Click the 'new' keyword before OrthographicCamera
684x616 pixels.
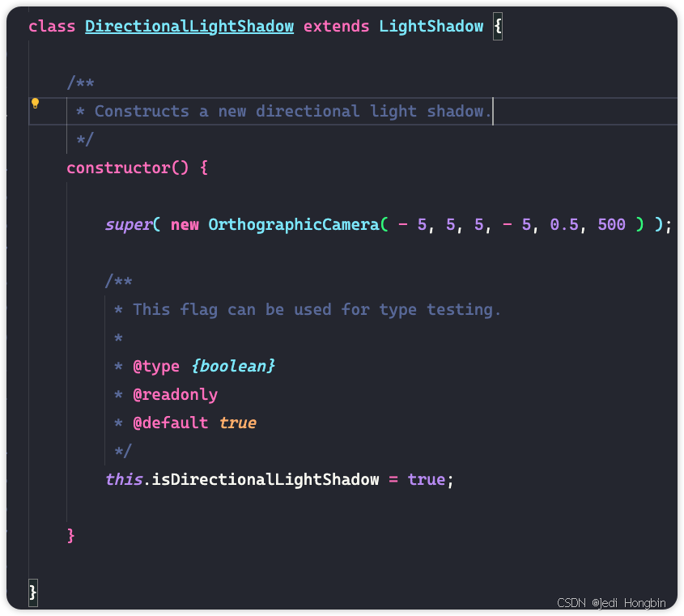tap(185, 225)
